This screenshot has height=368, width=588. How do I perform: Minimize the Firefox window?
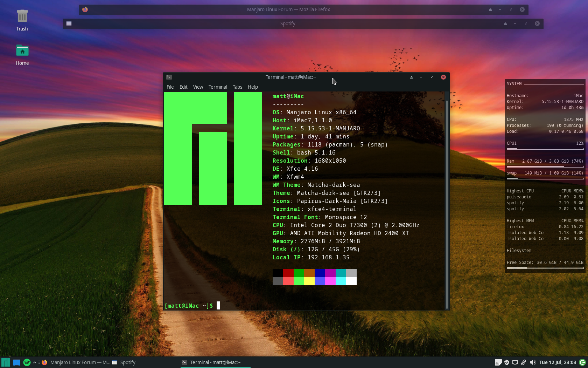coord(500,9)
